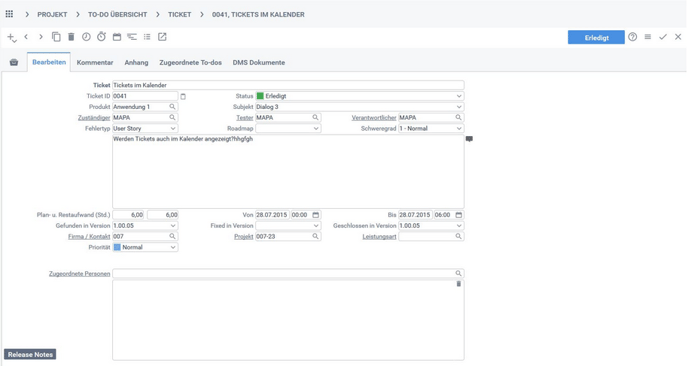Open the hamburger menu icon
This screenshot has height=366, width=688.
click(x=648, y=37)
